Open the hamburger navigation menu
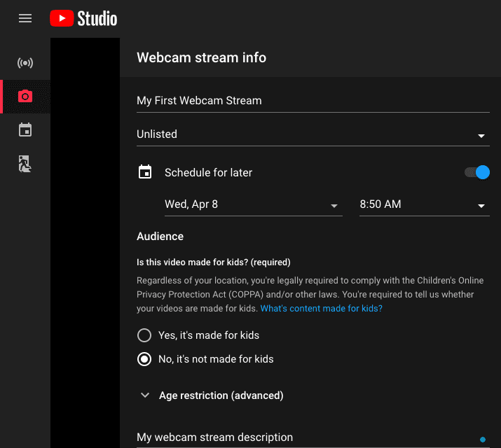The width and height of the screenshot is (501, 448). click(x=25, y=18)
